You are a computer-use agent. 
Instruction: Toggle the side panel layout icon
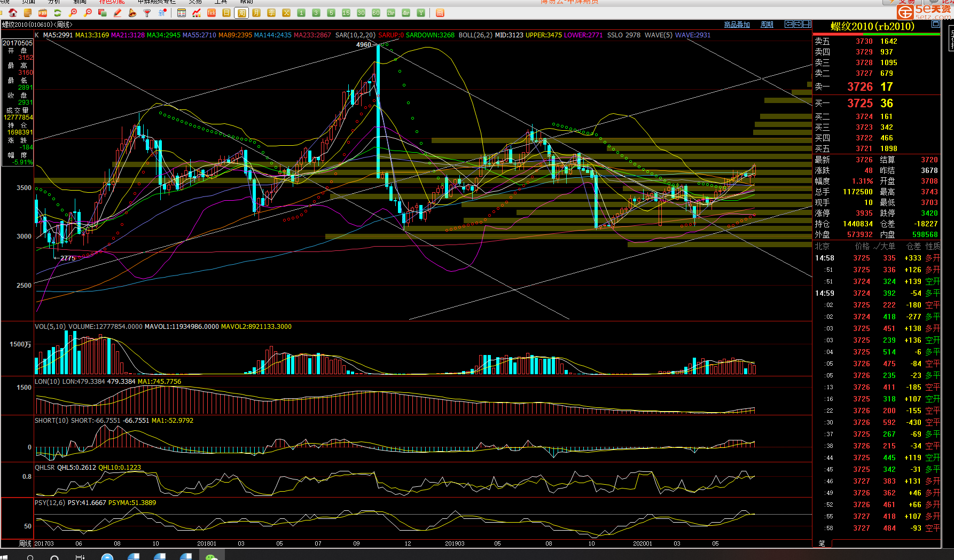coord(807,24)
